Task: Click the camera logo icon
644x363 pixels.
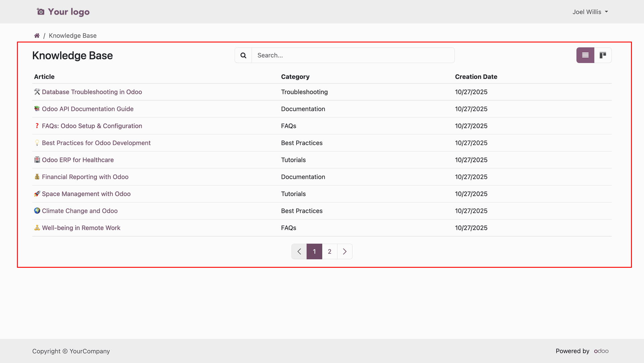Action: pos(41,12)
